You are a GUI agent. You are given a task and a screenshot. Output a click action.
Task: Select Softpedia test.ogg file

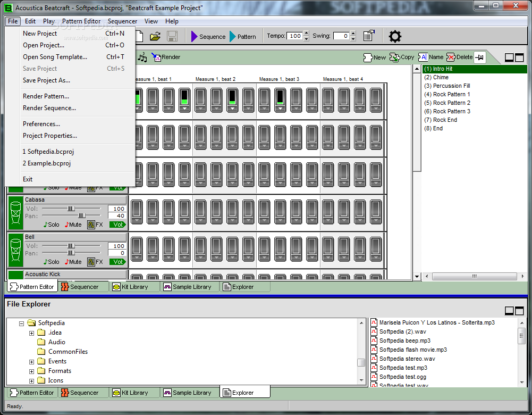tap(403, 377)
